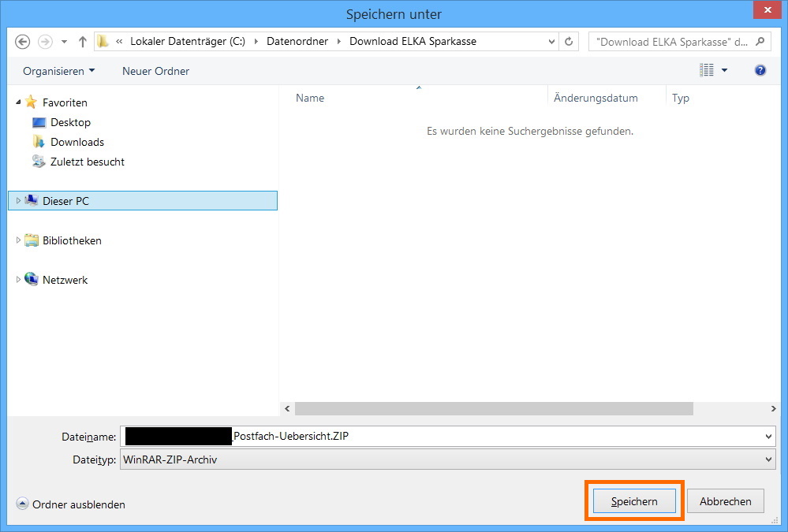This screenshot has height=532, width=788.
Task: Click the up one level arrow
Action: point(83,42)
